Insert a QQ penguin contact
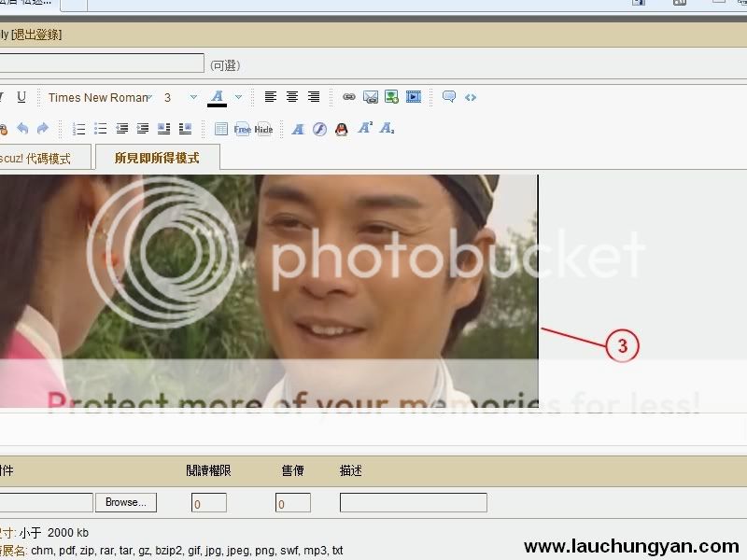The image size is (747, 560). 341,129
